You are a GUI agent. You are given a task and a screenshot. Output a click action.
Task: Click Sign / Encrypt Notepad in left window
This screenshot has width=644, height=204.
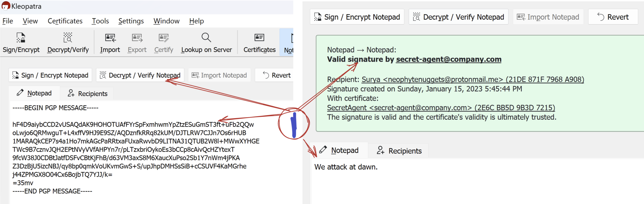[50, 75]
